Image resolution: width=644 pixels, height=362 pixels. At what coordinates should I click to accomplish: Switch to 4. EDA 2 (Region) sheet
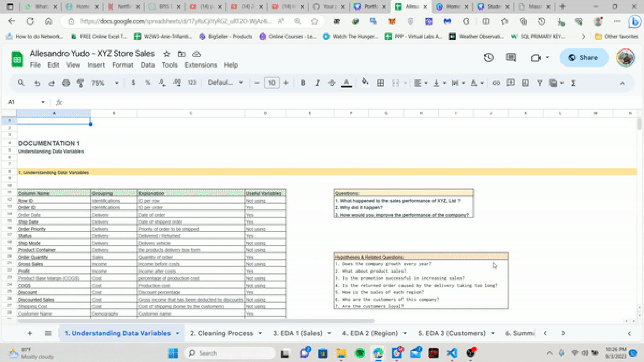point(370,333)
